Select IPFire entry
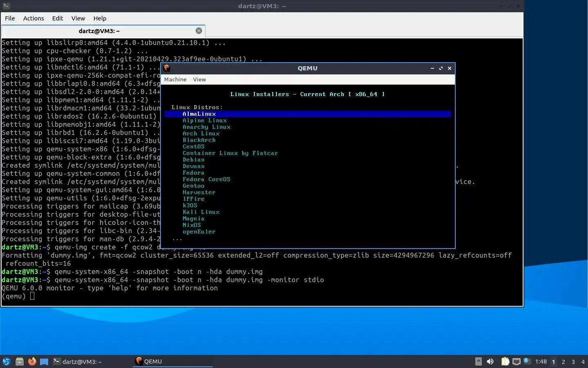The width and height of the screenshot is (588, 368). point(194,199)
